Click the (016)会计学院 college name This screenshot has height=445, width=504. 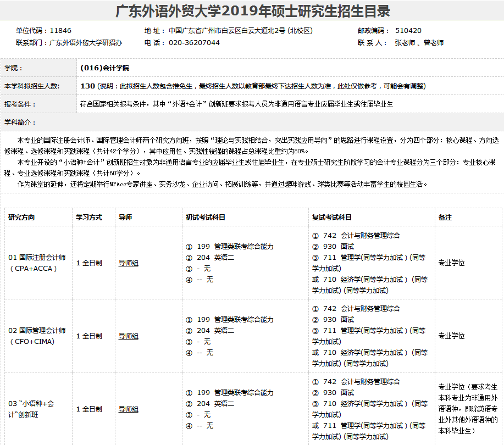click(104, 68)
